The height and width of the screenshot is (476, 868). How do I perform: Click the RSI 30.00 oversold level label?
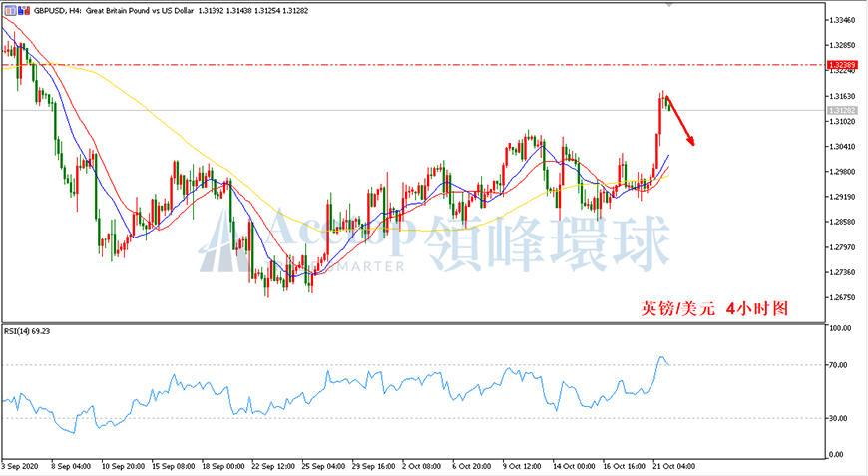pos(839,418)
